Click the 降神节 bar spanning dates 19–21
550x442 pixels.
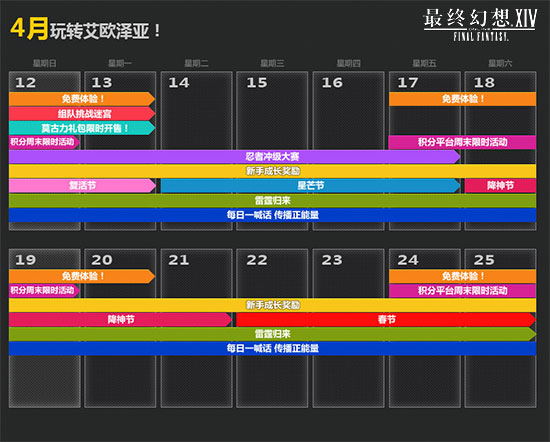[121, 320]
